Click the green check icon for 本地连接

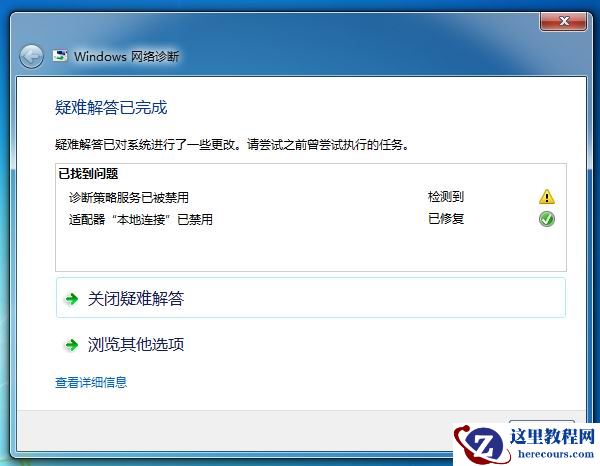[546, 219]
